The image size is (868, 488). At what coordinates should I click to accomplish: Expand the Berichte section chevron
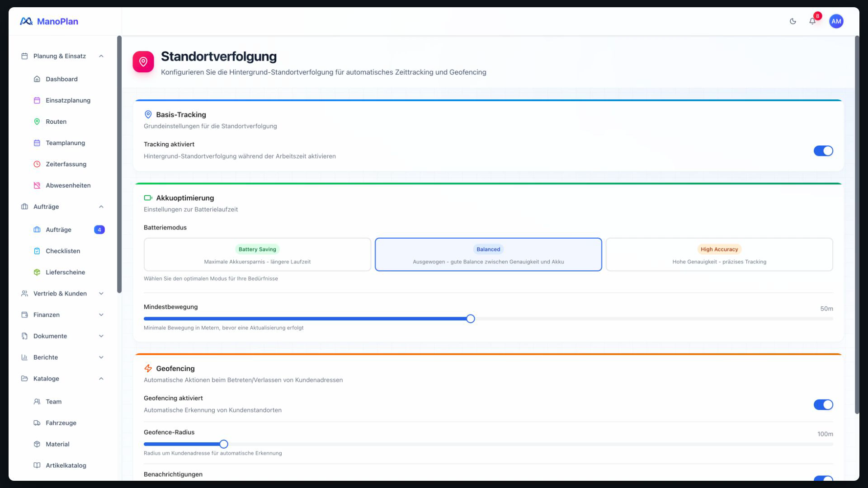click(101, 357)
